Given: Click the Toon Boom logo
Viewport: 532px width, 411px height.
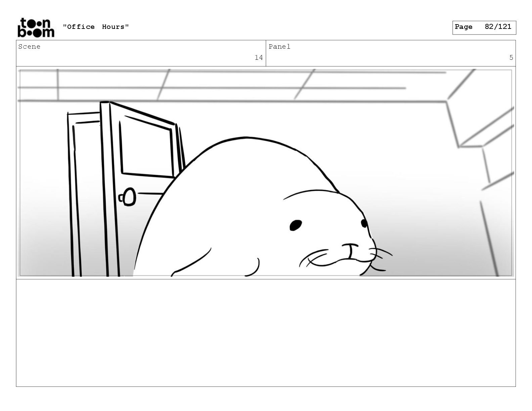Looking at the screenshot, I should point(36,28).
